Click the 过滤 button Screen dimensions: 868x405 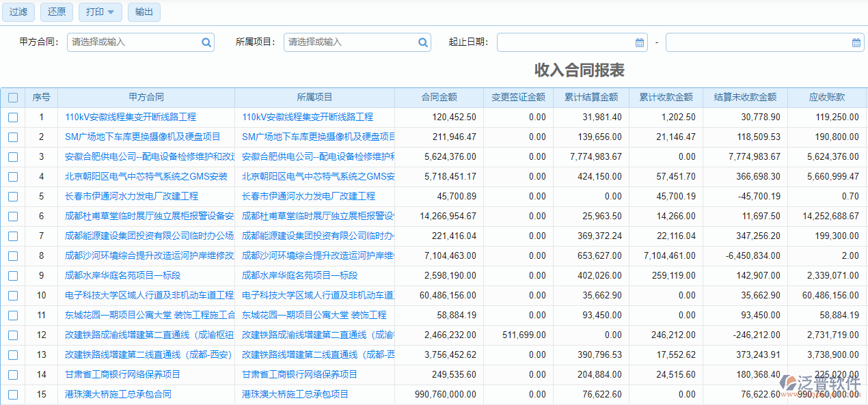[18, 12]
